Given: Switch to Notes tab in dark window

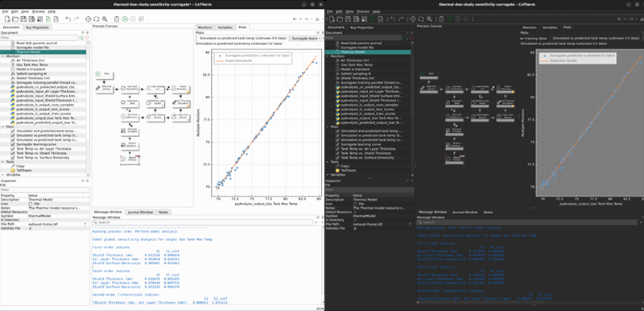Looking at the screenshot, I should pos(488,213).
